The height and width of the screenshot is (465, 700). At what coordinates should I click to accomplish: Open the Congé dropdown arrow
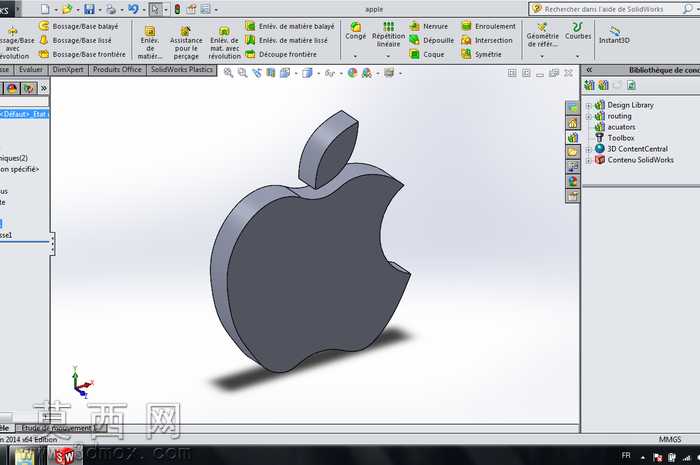tap(356, 56)
